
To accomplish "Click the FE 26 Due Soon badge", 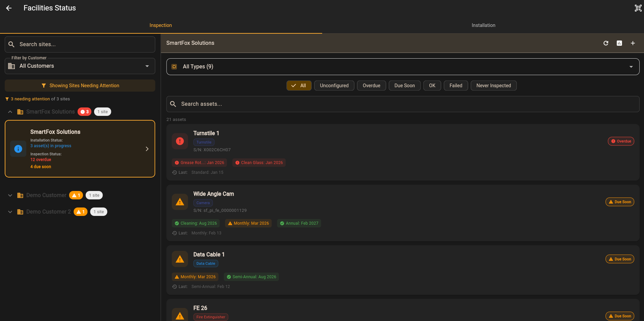I will click(x=620, y=316).
